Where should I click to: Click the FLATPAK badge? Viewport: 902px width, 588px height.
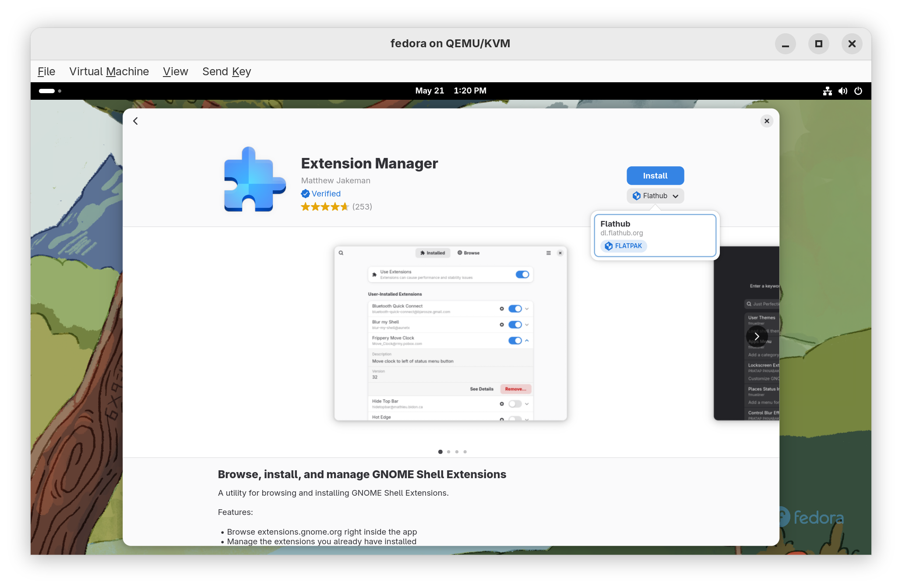click(624, 246)
